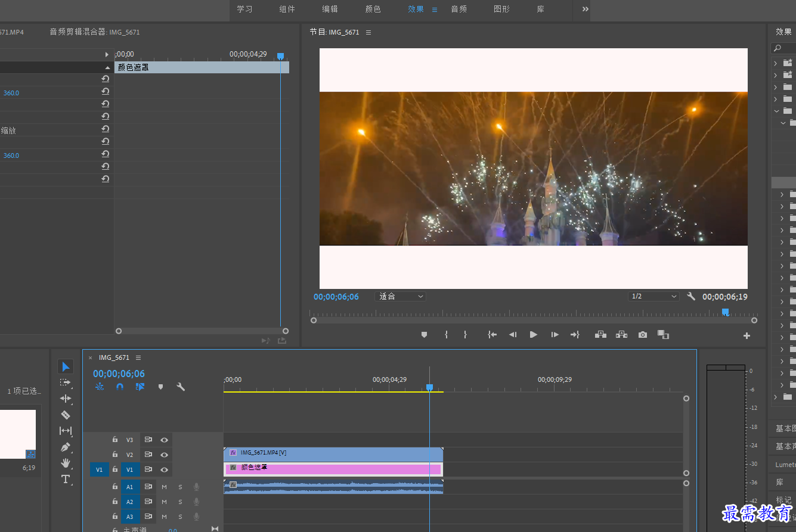Switch to the 音频 workspace

pyautogui.click(x=459, y=9)
